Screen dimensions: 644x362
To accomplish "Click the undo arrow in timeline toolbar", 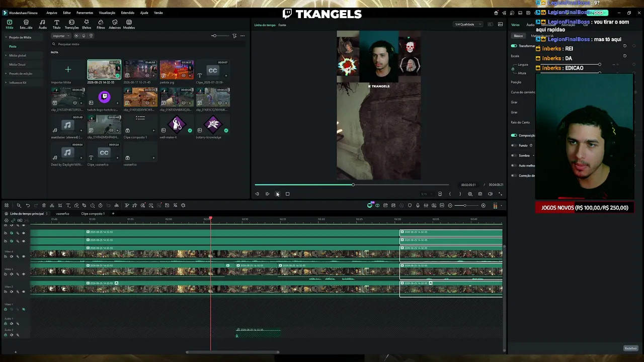I will [x=28, y=205].
